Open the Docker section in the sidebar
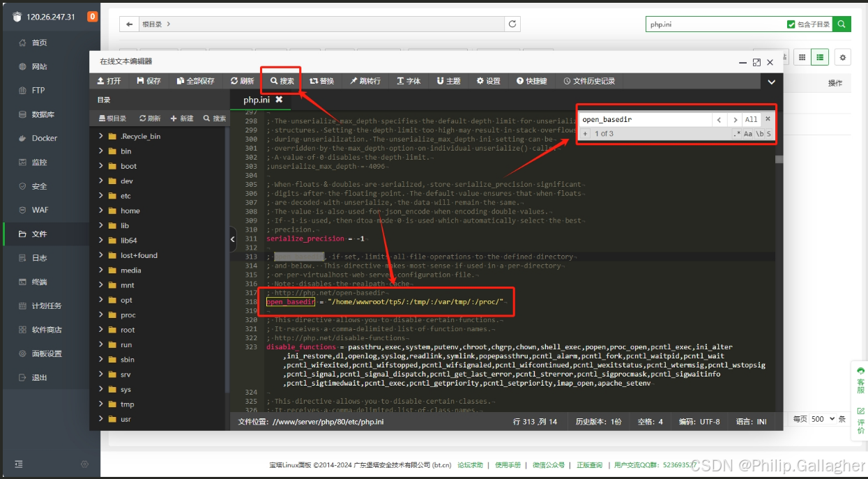The image size is (868, 479). 45,137
